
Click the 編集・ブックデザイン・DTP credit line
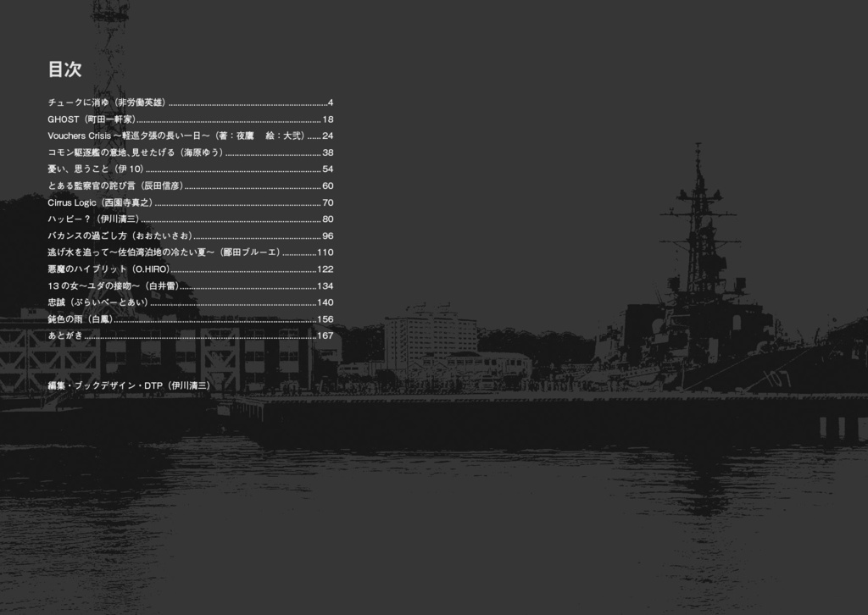(x=131, y=385)
